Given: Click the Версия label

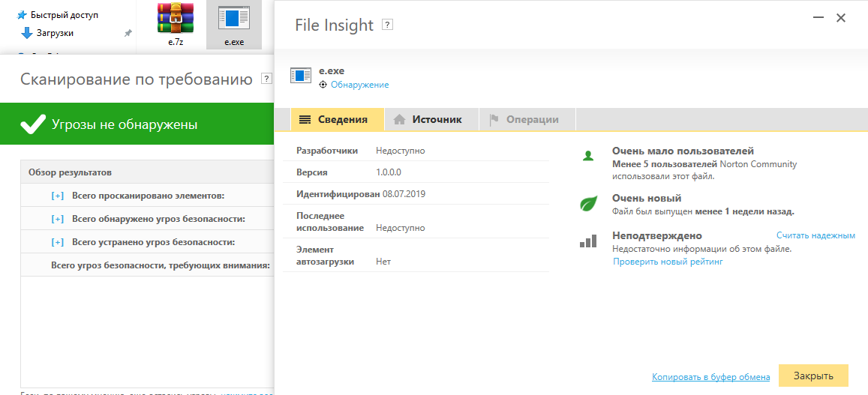Looking at the screenshot, I should click(312, 172).
